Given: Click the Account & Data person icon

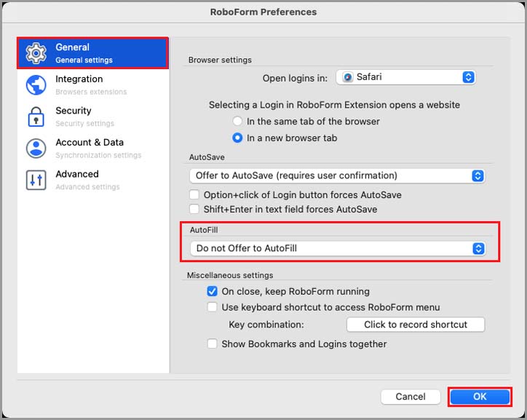Looking at the screenshot, I should pos(36,148).
